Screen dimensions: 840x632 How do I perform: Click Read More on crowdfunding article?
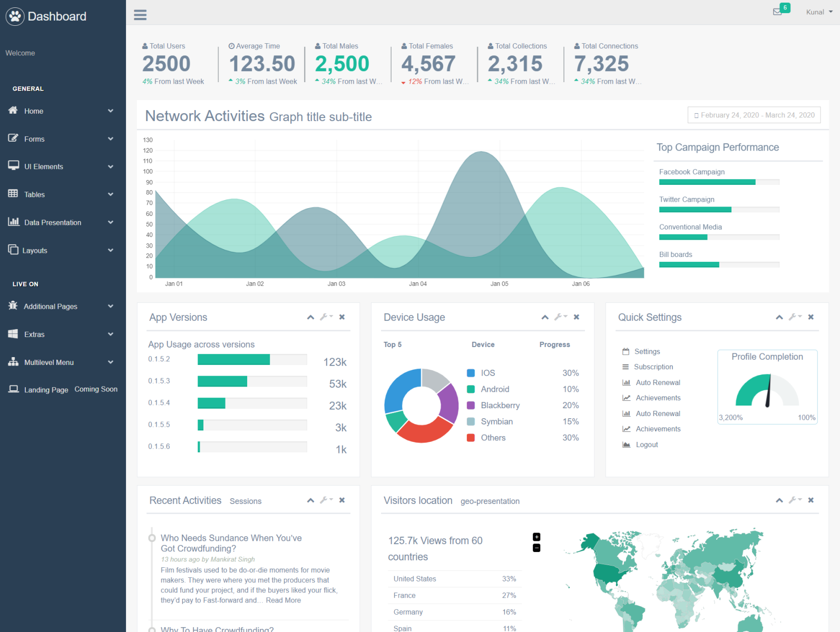284,600
